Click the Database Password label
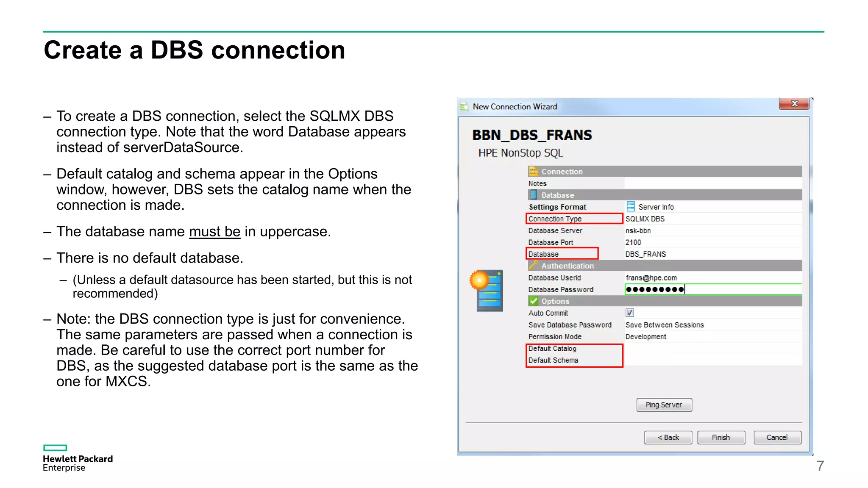Image resolution: width=868 pixels, height=488 pixels. [561, 289]
